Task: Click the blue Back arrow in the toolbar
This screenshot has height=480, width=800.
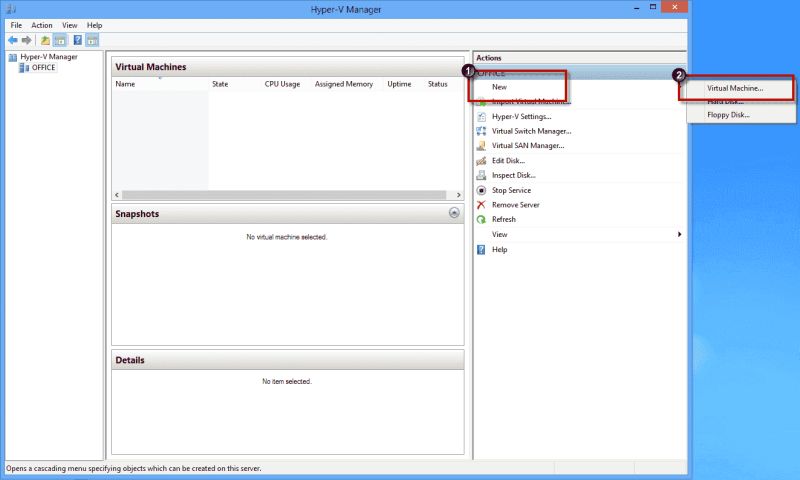Action: click(x=13, y=40)
